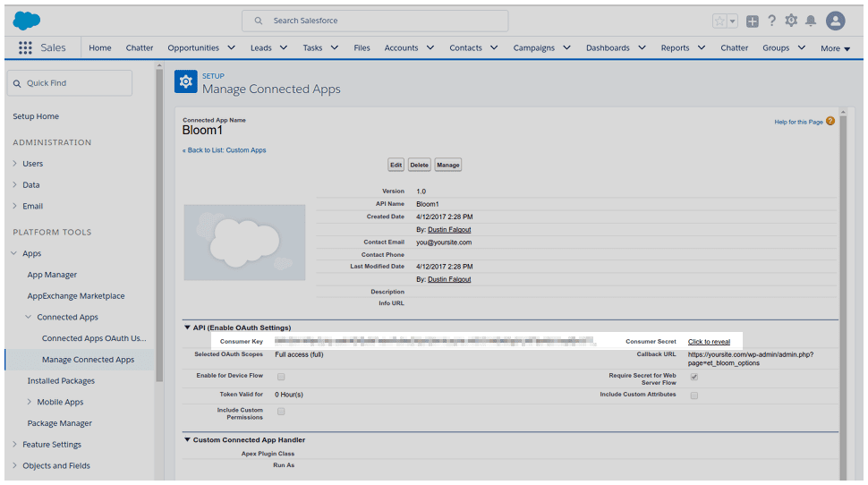Screen dimensions: 868x485
Task: Collapse the API (Enable OAuth Settings) section
Action: 188,328
